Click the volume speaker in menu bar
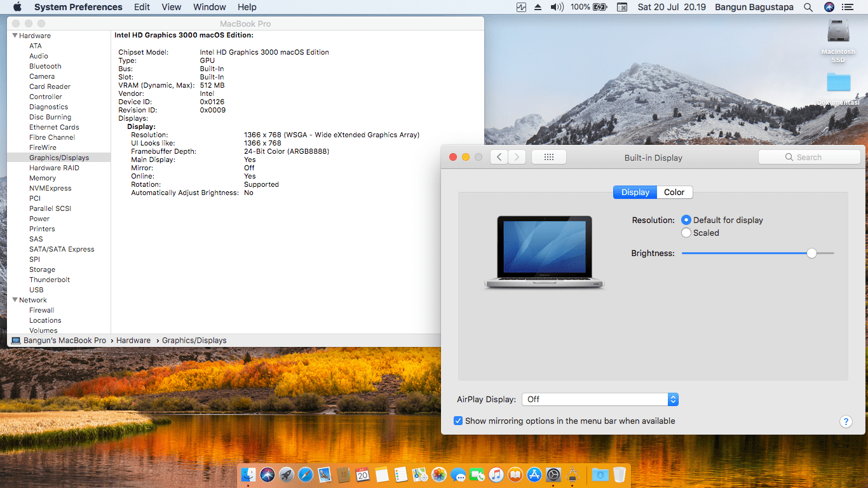Screen dimensions: 868x488 click(x=557, y=7)
